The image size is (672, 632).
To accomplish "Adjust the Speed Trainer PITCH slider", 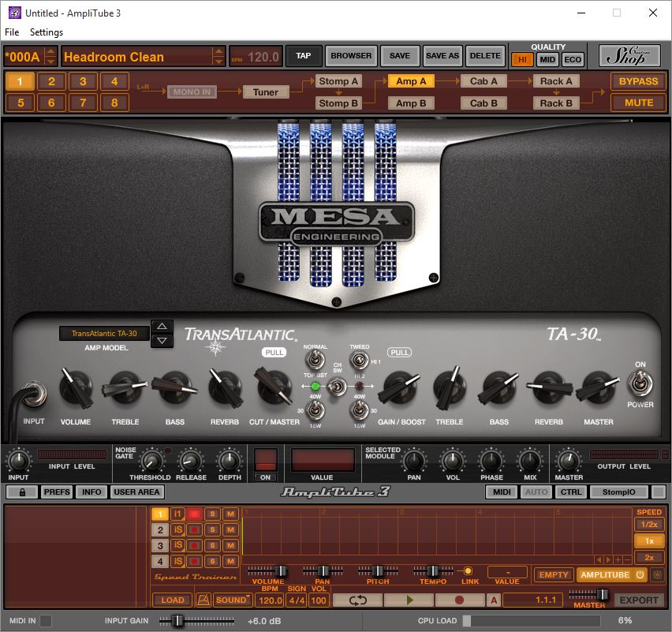I will [x=378, y=571].
